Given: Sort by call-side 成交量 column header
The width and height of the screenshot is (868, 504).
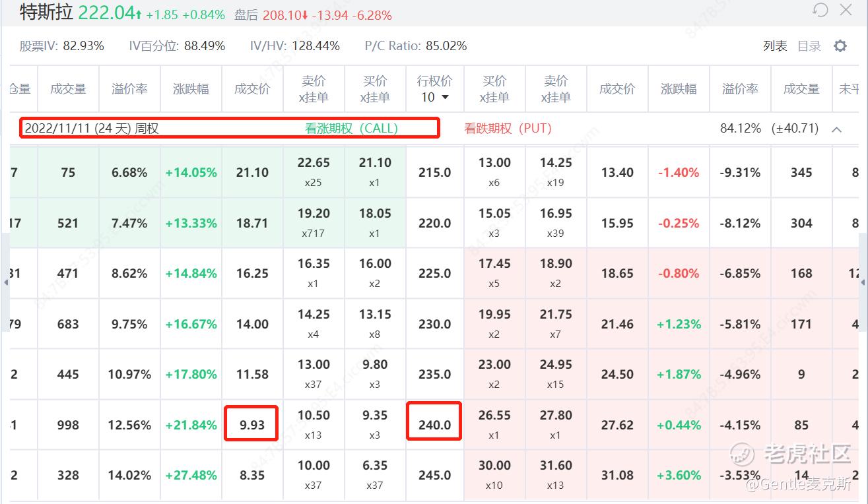Looking at the screenshot, I should (68, 89).
